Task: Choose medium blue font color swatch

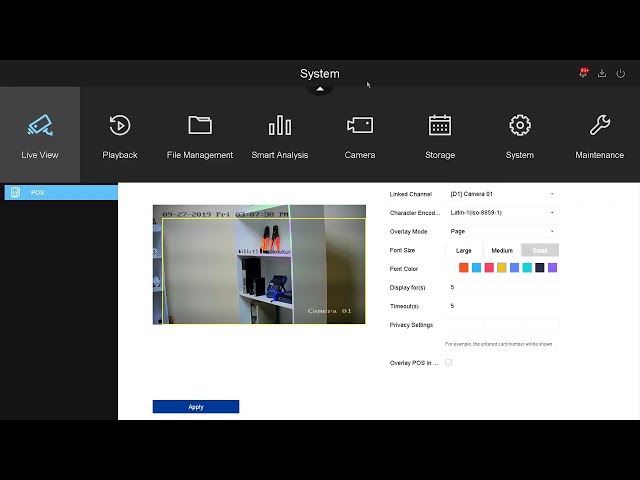Action: 514,268
